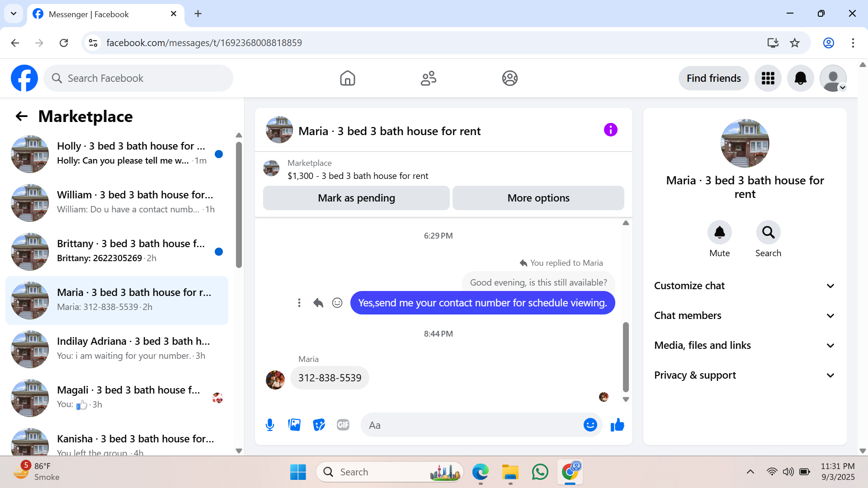
Task: Mute this conversation with bell icon
Action: coord(719,232)
